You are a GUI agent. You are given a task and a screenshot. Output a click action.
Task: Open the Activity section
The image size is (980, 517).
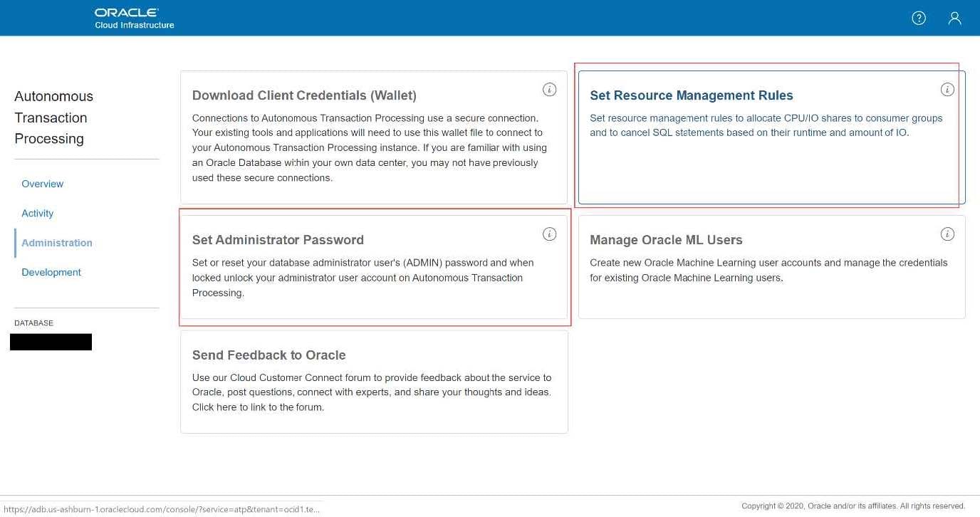pos(37,214)
